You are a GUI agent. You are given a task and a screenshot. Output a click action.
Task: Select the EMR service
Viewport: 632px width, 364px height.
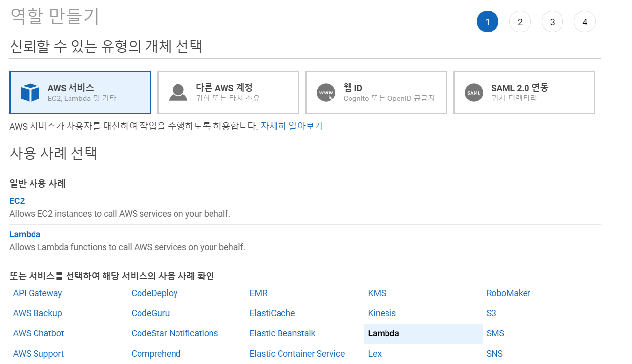tap(259, 293)
